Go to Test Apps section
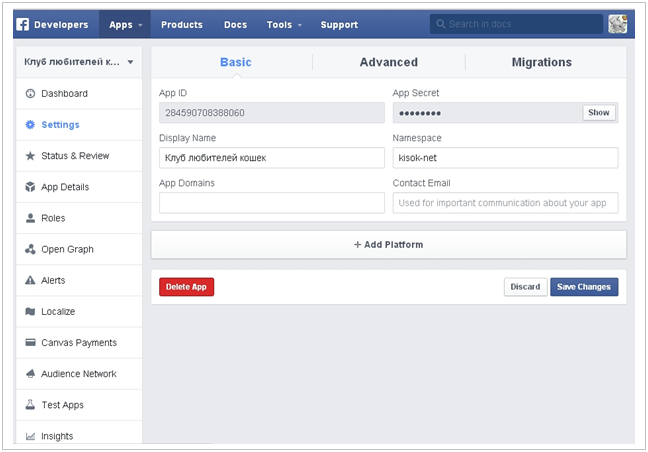 coord(79,404)
